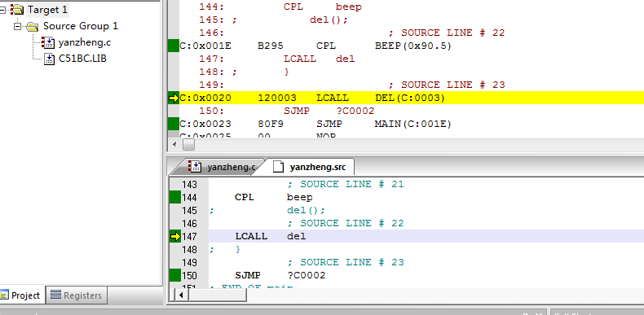644x315 pixels.
Task: Click 'del();' comment on editor line 145
Action: pyautogui.click(x=306, y=211)
